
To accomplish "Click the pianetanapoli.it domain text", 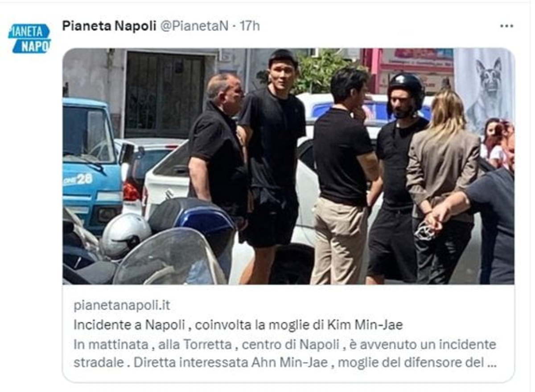I will [122, 306].
